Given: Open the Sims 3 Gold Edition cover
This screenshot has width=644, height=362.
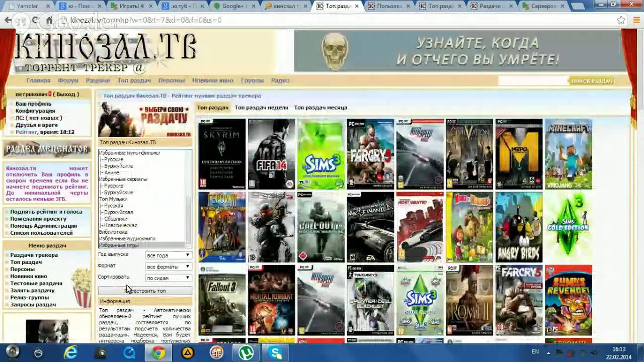Looking at the screenshot, I should click(x=569, y=227).
